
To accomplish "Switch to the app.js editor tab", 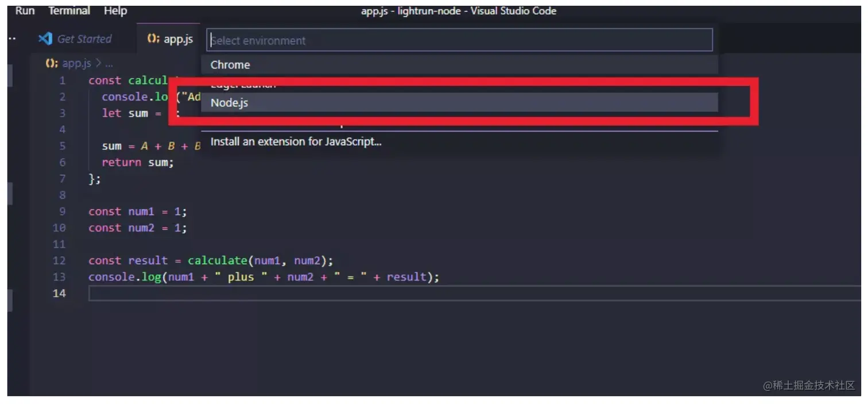I will (x=169, y=39).
